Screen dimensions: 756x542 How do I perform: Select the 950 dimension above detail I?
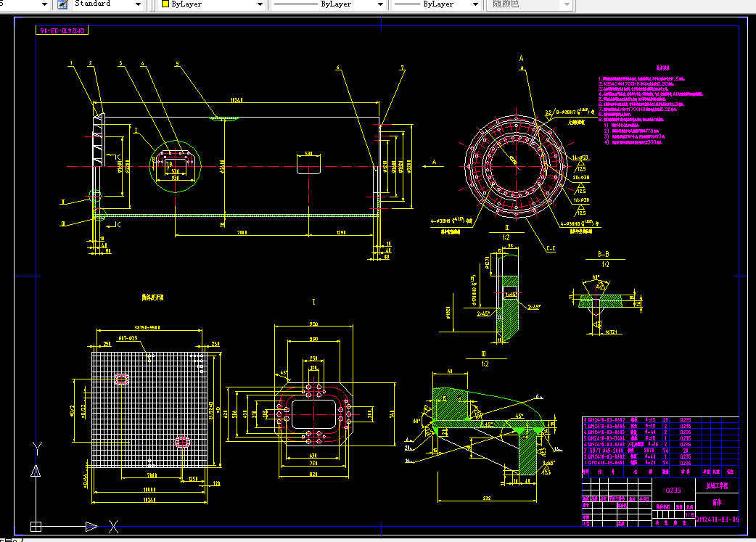click(x=313, y=324)
